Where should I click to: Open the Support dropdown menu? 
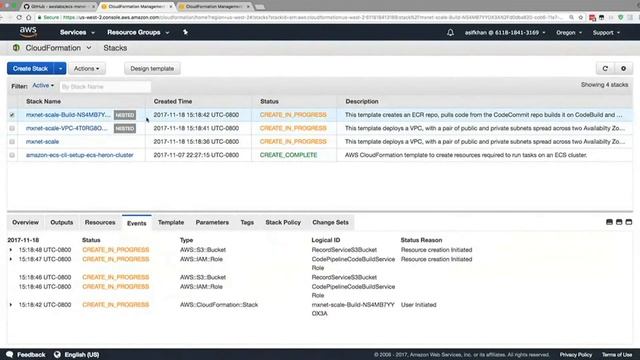tap(606, 32)
